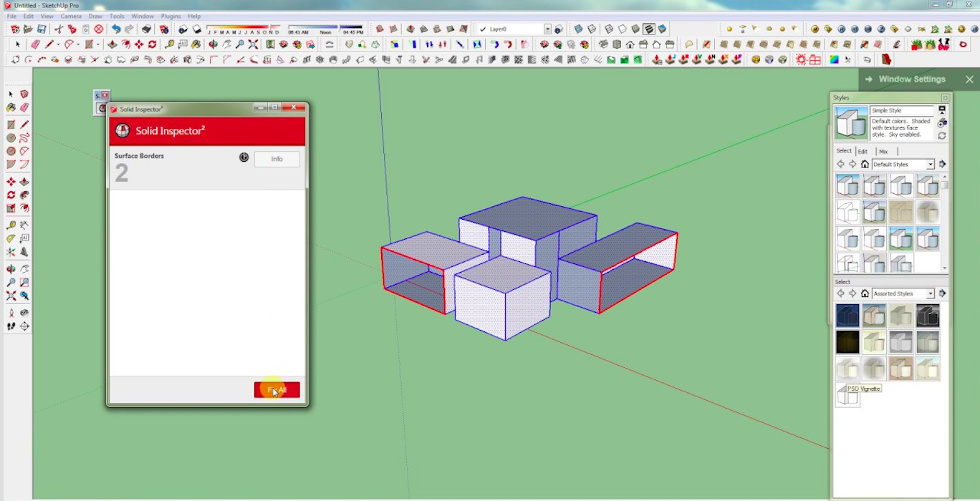This screenshot has height=501, width=980.
Task: Toggle X-ray face style icon
Action: click(x=578, y=29)
